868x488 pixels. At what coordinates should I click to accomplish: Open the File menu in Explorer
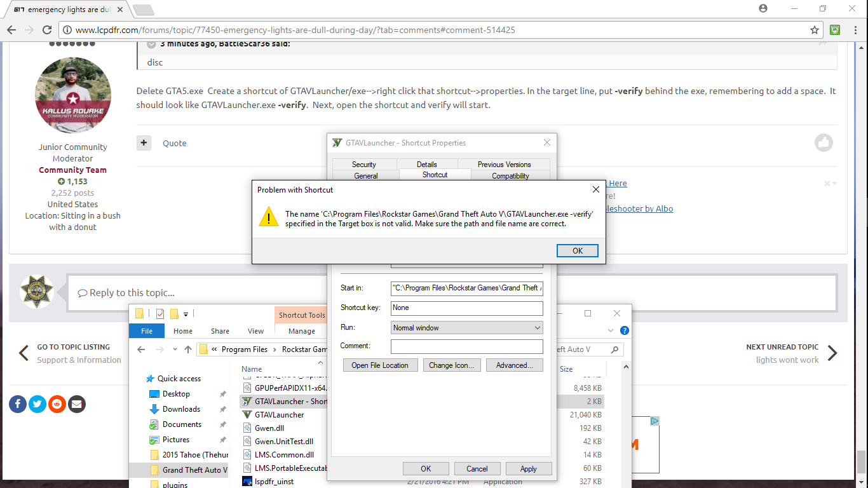point(147,330)
